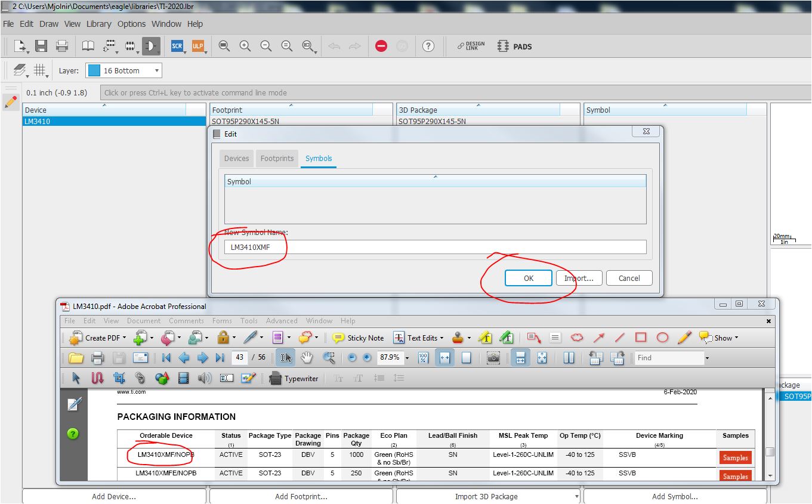The image size is (812, 504).
Task: Click the Sticky Note tool in Acrobat
Action: pos(358,338)
